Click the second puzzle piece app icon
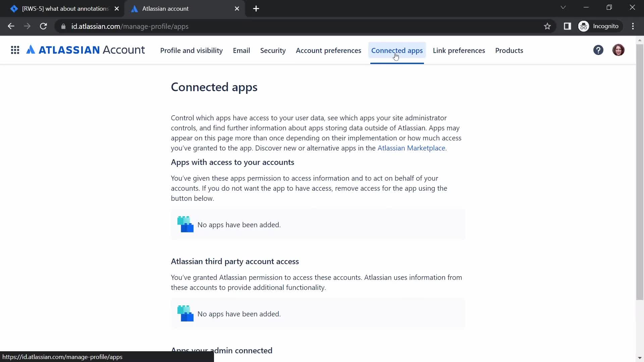 point(185,314)
